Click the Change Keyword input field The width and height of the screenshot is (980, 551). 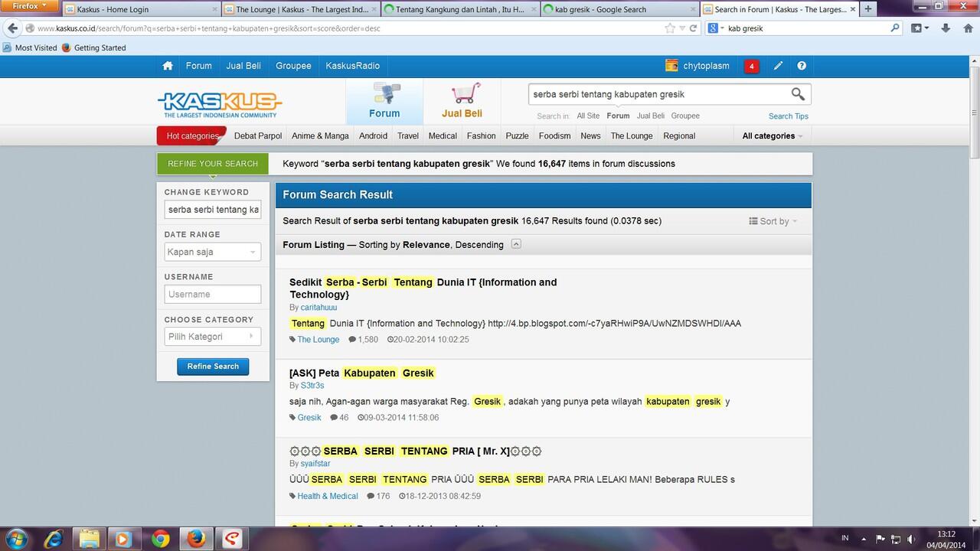(x=213, y=210)
